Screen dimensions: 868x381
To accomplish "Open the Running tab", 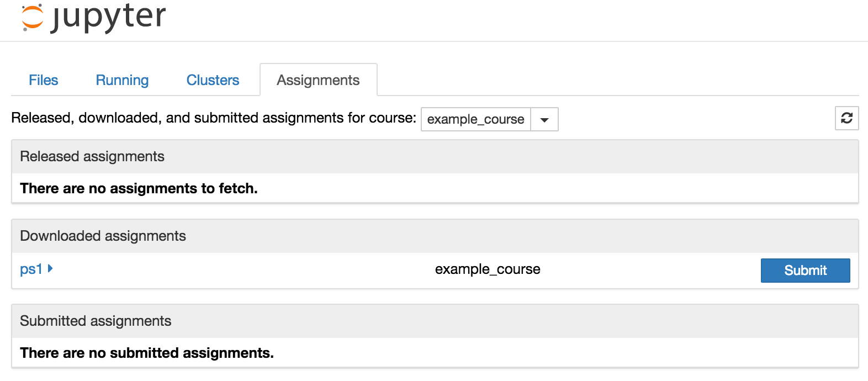I will point(122,80).
